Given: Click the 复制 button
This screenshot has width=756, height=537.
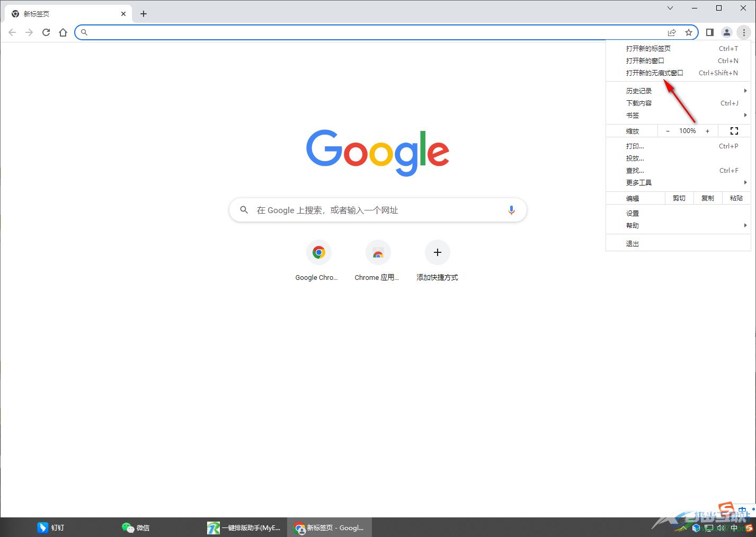Looking at the screenshot, I should [x=708, y=198].
